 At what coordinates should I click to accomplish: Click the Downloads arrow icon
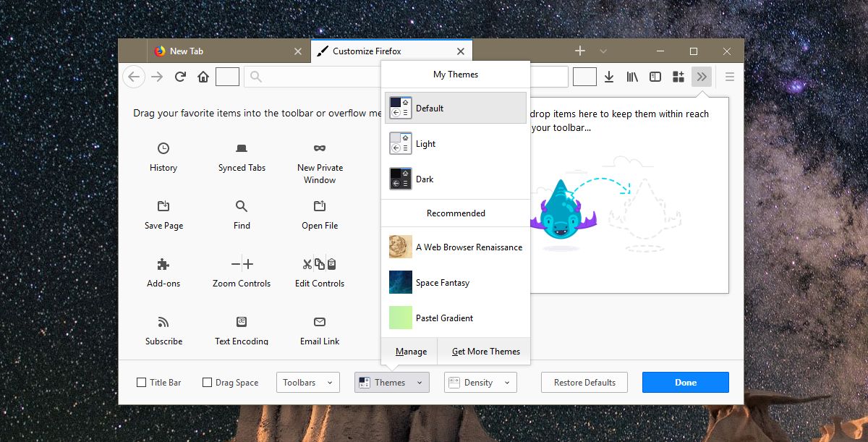click(x=609, y=77)
